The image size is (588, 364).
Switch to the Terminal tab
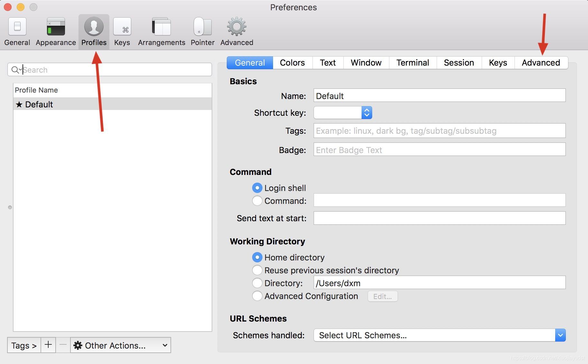[x=413, y=63]
